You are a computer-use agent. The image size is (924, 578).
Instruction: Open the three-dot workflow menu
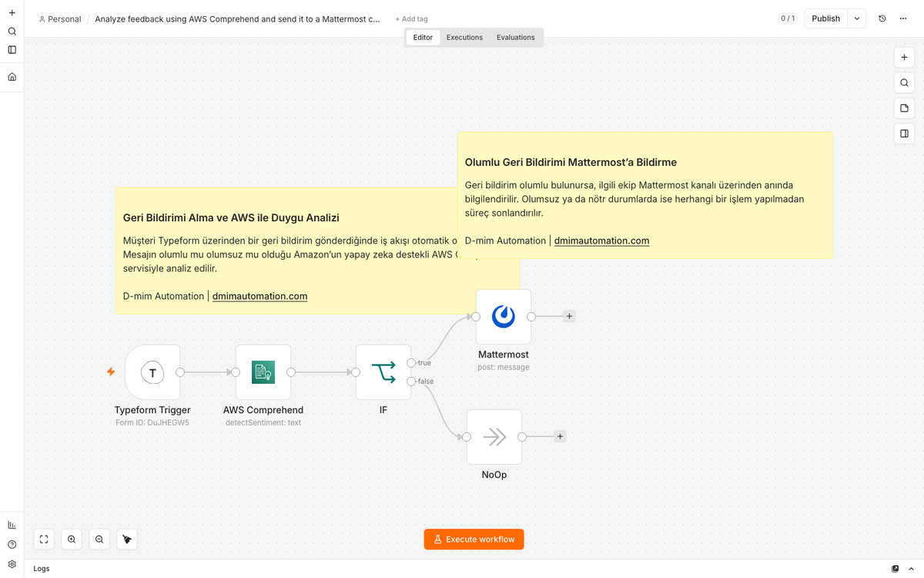tap(903, 18)
